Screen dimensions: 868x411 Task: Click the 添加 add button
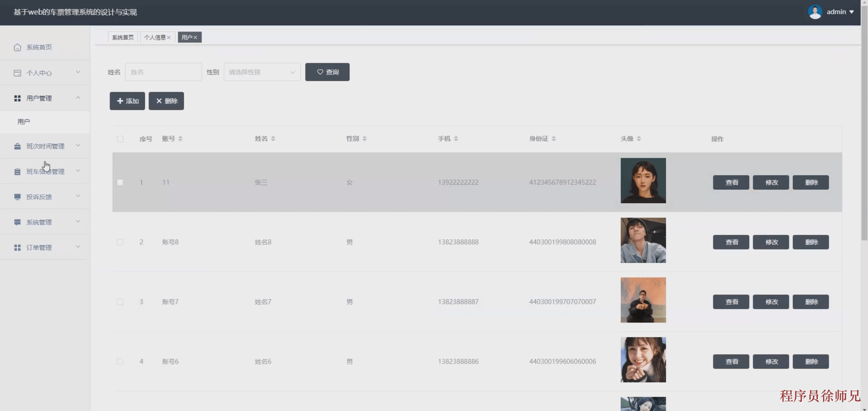click(x=127, y=101)
